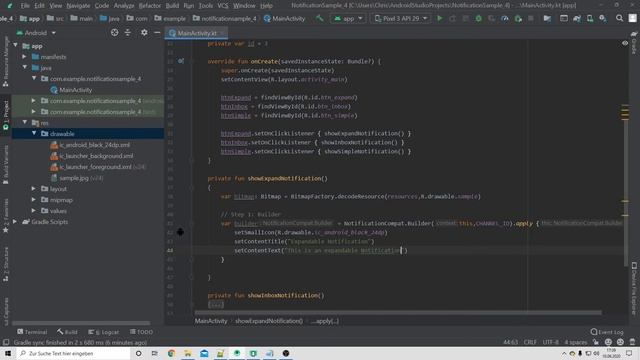Expand the Gradle Scripts node
This screenshot has height=360, width=640.
(15, 222)
